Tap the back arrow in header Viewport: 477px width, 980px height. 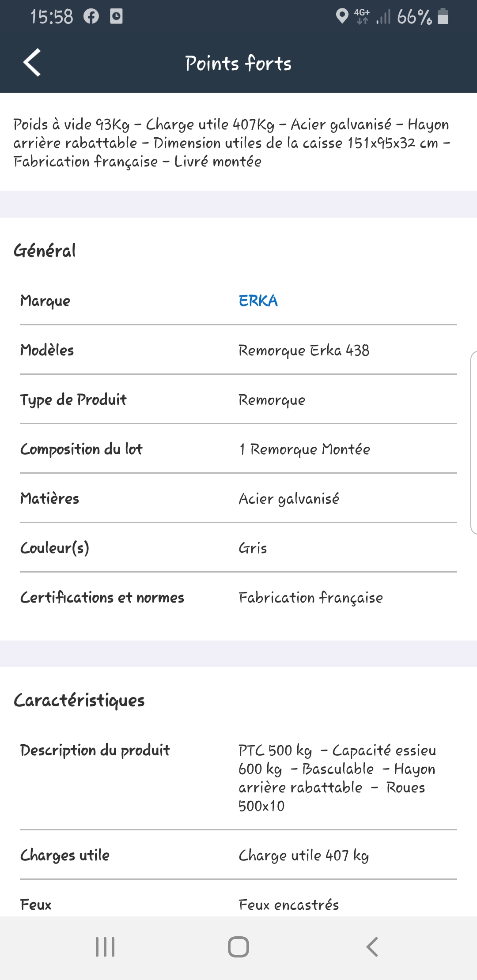pyautogui.click(x=32, y=63)
